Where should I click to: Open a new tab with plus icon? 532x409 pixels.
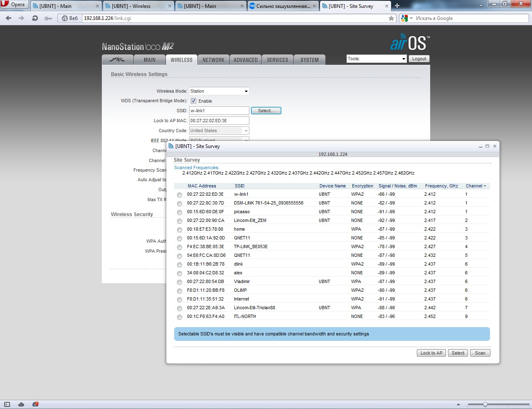pos(397,6)
